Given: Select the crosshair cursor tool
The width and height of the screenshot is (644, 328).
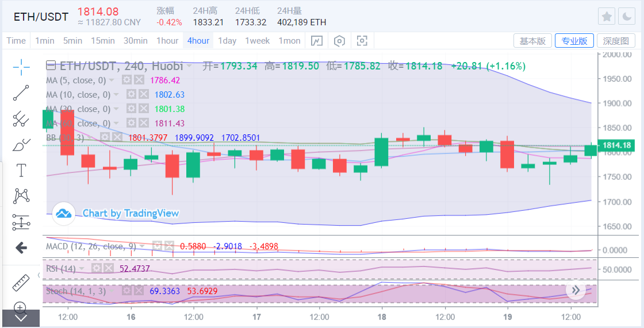Looking at the screenshot, I should coord(21,67).
